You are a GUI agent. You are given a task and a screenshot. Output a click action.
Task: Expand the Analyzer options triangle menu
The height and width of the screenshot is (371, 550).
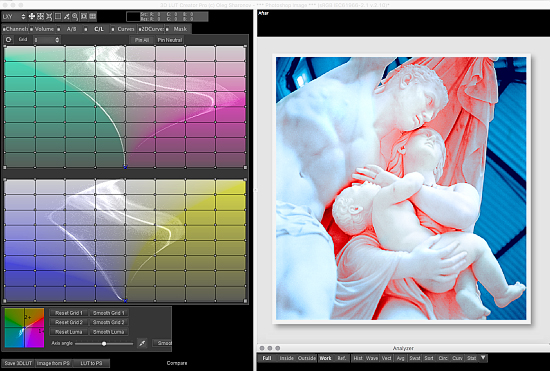tap(483, 358)
